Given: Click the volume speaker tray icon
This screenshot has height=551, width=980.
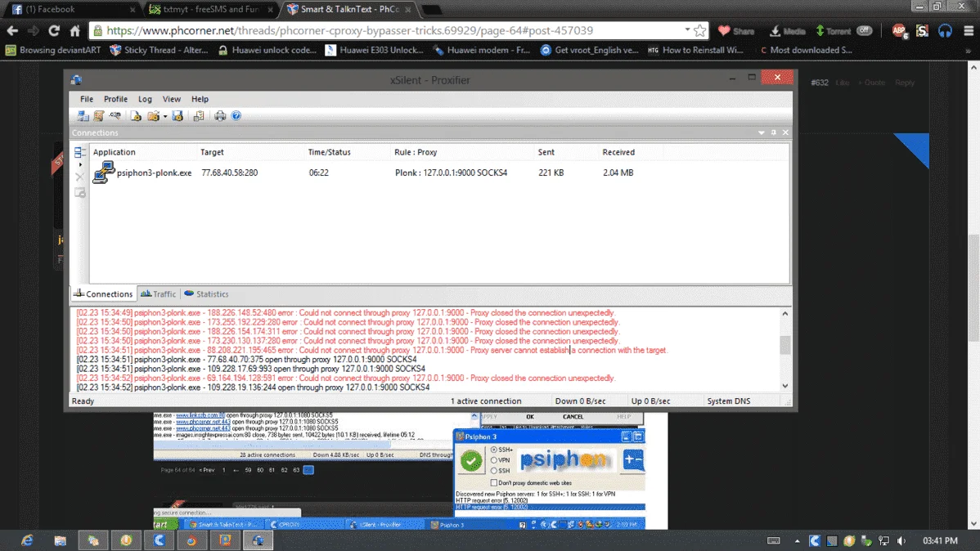Looking at the screenshot, I should point(901,540).
